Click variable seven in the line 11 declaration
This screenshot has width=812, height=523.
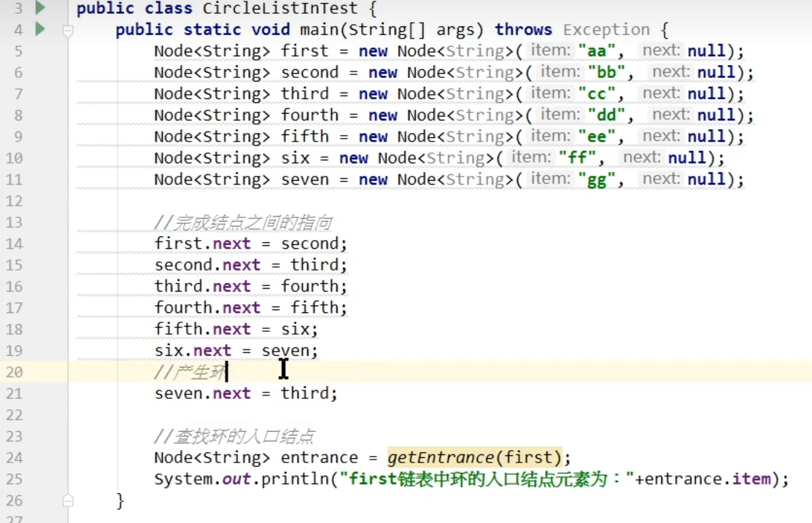(304, 179)
